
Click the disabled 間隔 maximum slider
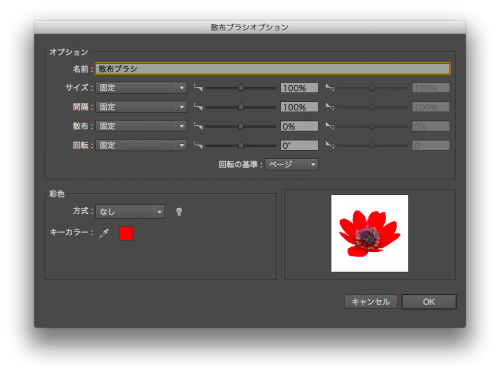pos(372,107)
